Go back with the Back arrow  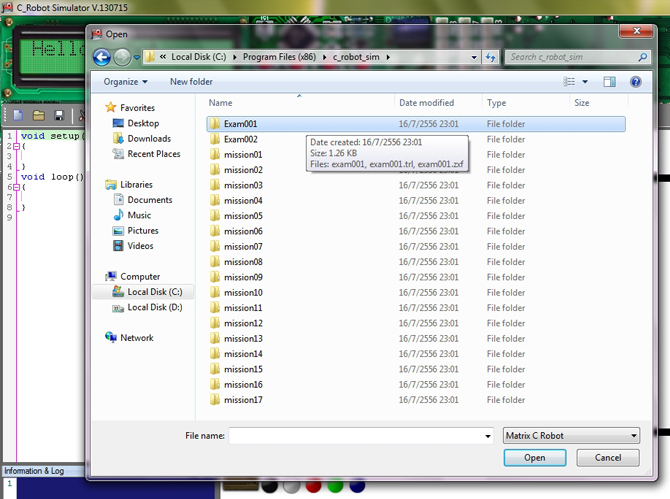click(x=101, y=57)
